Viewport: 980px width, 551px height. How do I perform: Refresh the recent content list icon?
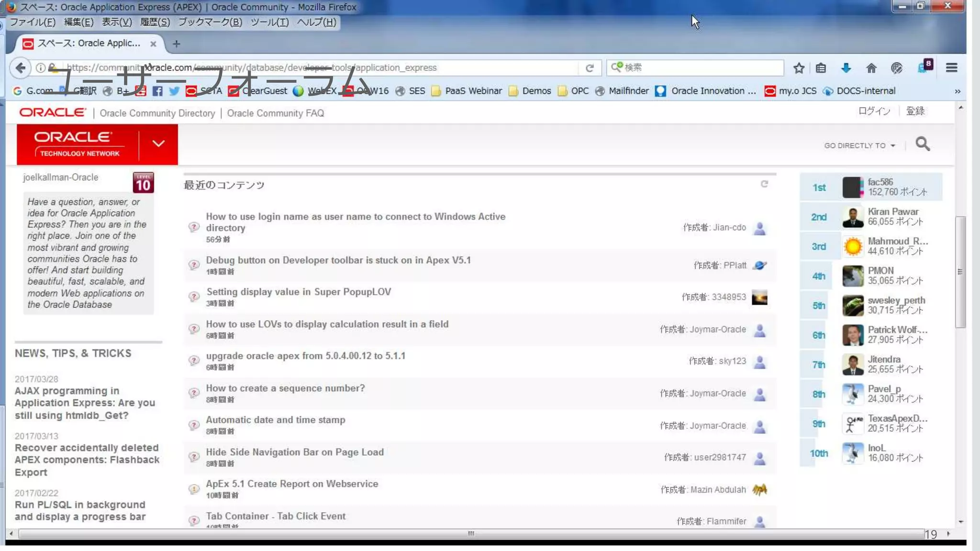764,184
